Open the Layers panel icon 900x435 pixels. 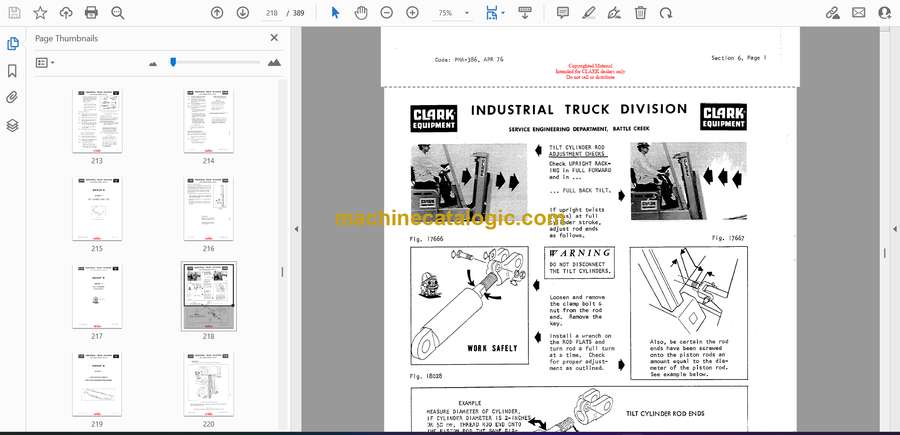pyautogui.click(x=13, y=125)
